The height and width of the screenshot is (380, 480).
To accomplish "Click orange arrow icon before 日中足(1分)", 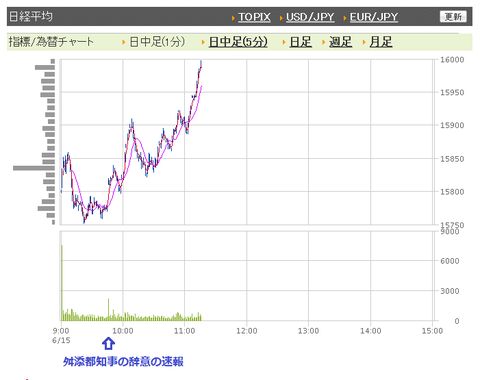I will [x=124, y=42].
